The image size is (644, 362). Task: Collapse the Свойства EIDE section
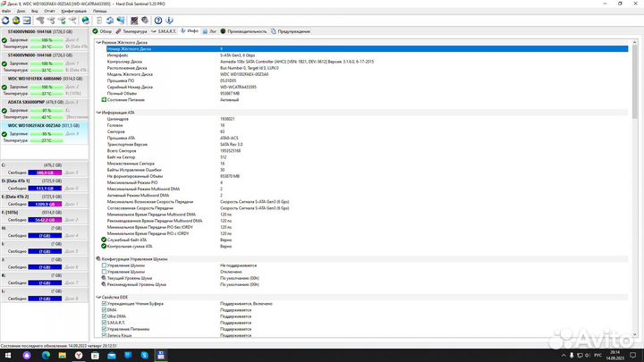click(98, 297)
